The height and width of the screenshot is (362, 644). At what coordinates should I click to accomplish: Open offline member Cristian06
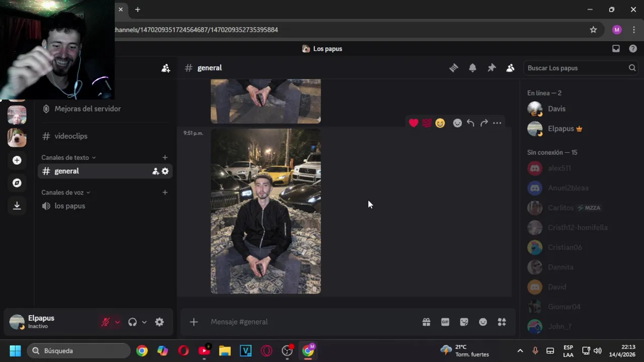pyautogui.click(x=581, y=247)
